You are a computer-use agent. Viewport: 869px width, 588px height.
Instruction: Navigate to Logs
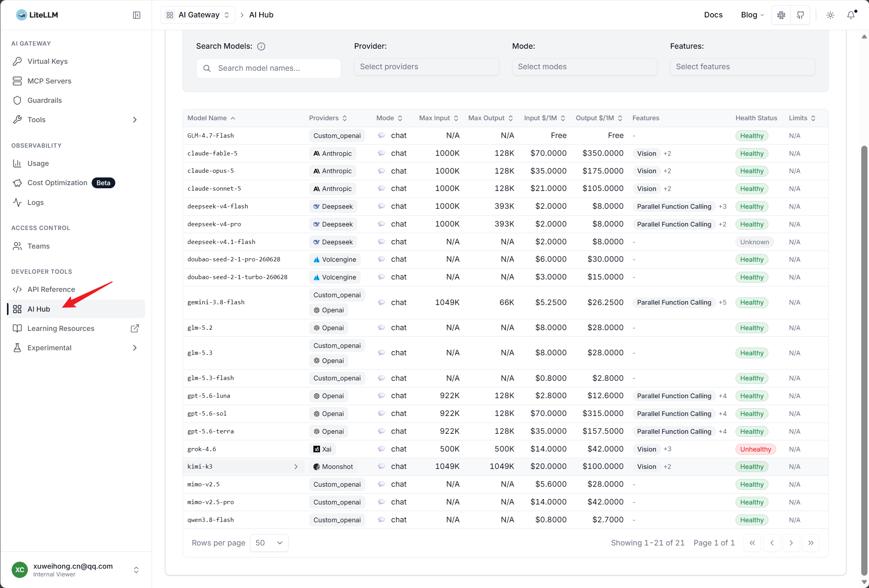(x=76, y=203)
